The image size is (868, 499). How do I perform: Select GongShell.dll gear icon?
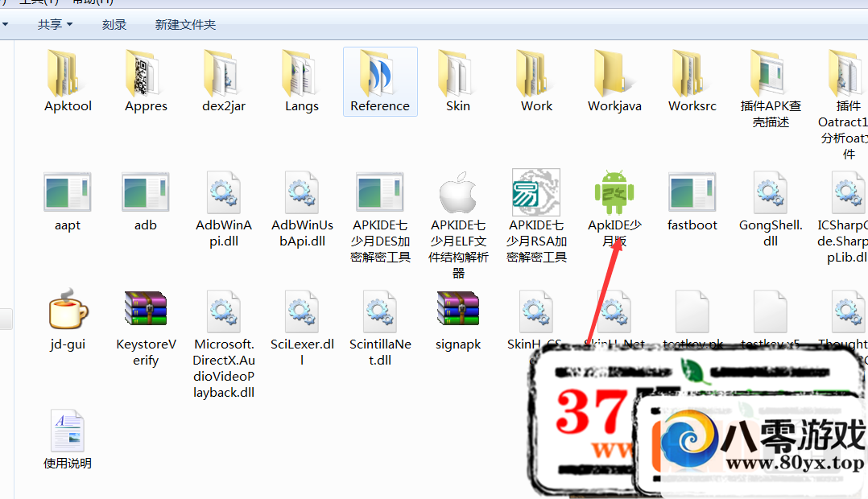click(771, 193)
